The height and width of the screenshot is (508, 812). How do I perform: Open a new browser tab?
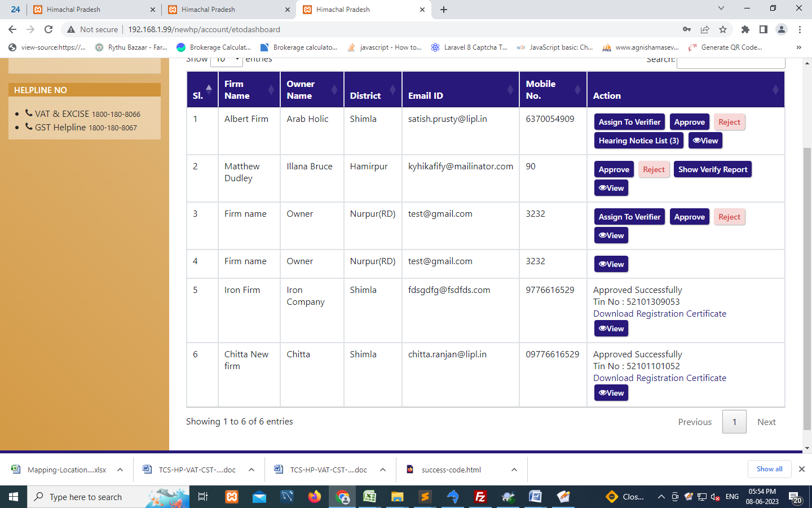[444, 10]
